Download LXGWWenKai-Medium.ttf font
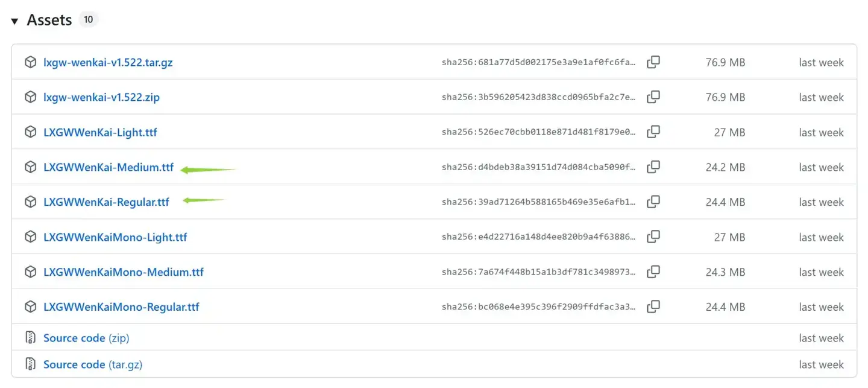This screenshot has width=868, height=388. (x=108, y=167)
